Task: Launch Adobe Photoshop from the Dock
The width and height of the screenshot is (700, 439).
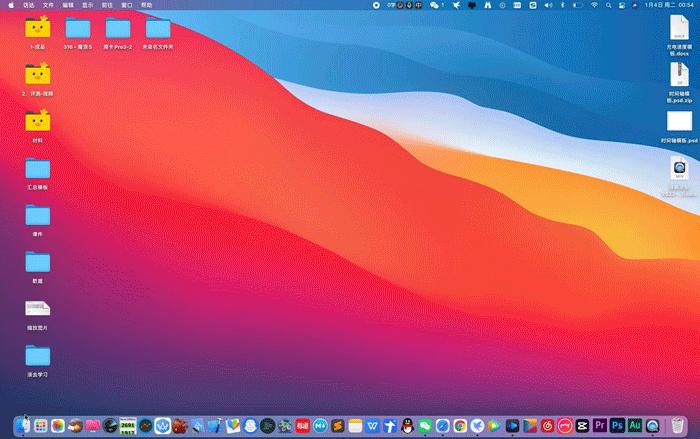Action: click(x=617, y=425)
